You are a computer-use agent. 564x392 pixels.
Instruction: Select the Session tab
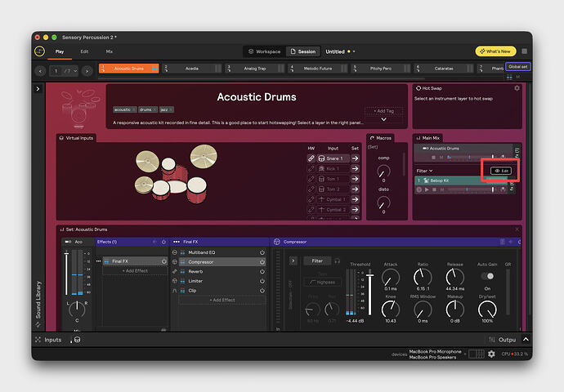303,51
